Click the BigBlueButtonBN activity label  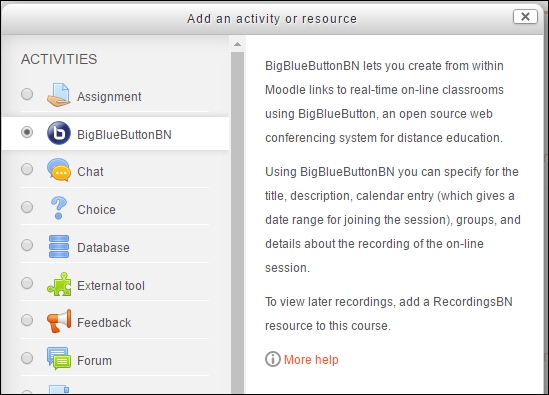[124, 134]
